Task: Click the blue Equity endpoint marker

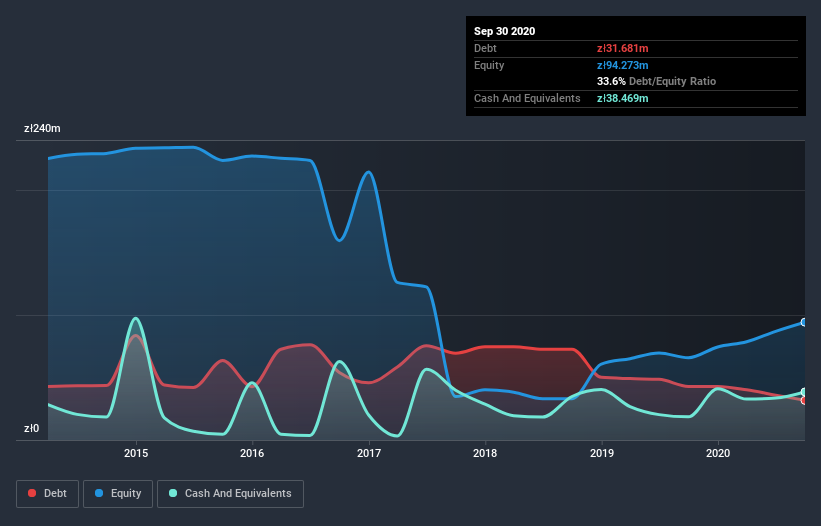Action: coord(804,322)
